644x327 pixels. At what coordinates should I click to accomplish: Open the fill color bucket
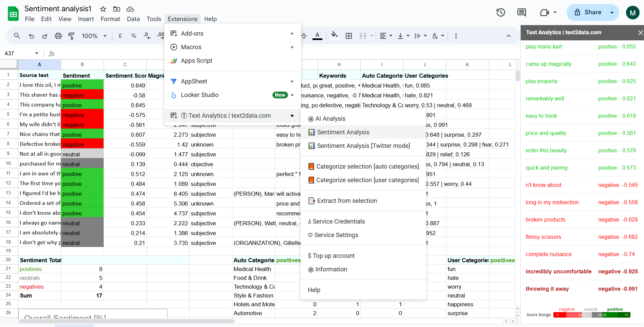(335, 36)
